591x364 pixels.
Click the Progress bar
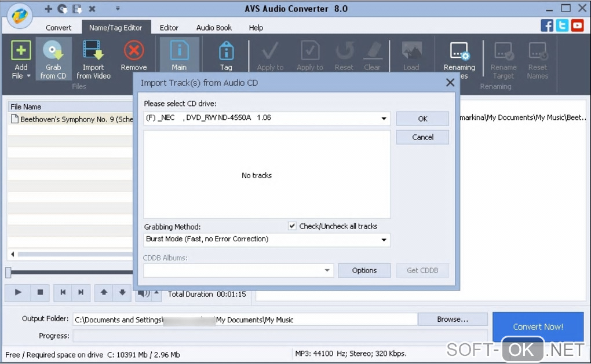pyautogui.click(x=280, y=336)
